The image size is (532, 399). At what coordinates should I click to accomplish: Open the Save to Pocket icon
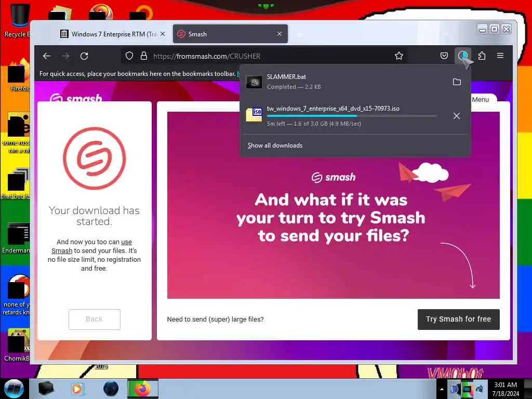(444, 56)
